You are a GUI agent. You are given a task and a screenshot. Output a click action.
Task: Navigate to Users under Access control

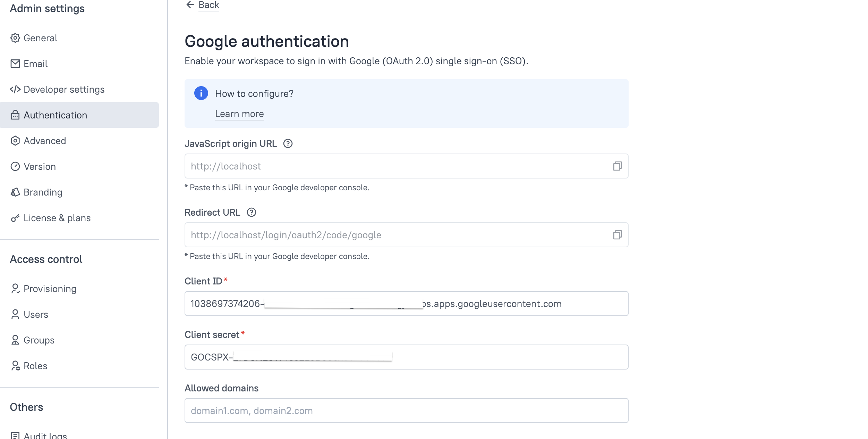coord(36,314)
